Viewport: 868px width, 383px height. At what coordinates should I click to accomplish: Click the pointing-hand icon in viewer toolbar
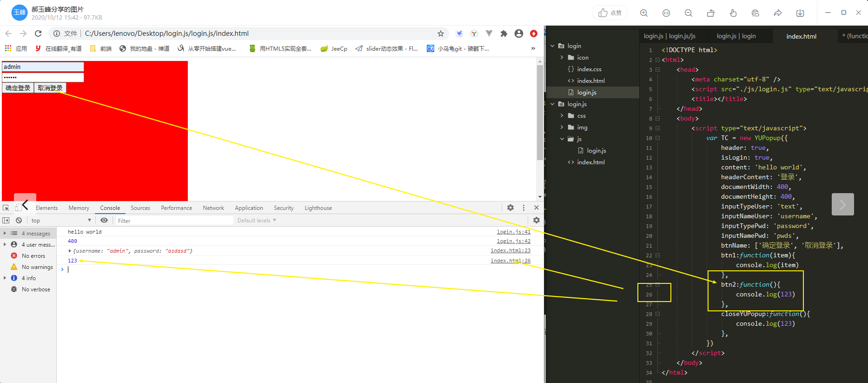[x=733, y=13]
